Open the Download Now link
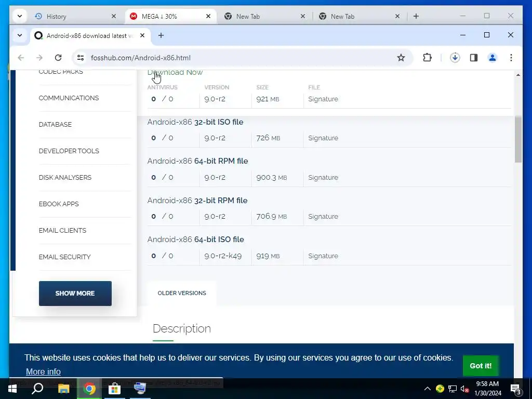 175,72
